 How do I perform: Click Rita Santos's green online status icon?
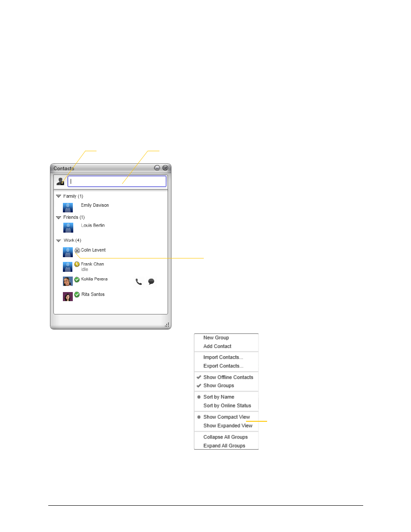click(77, 295)
